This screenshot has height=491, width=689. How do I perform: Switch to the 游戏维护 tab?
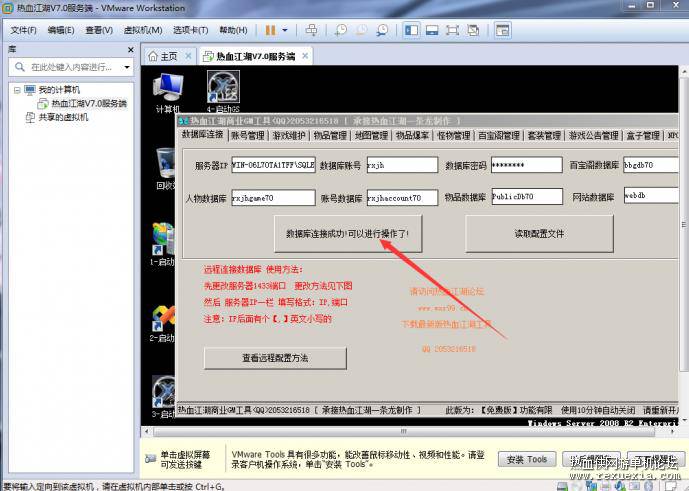tap(289, 135)
